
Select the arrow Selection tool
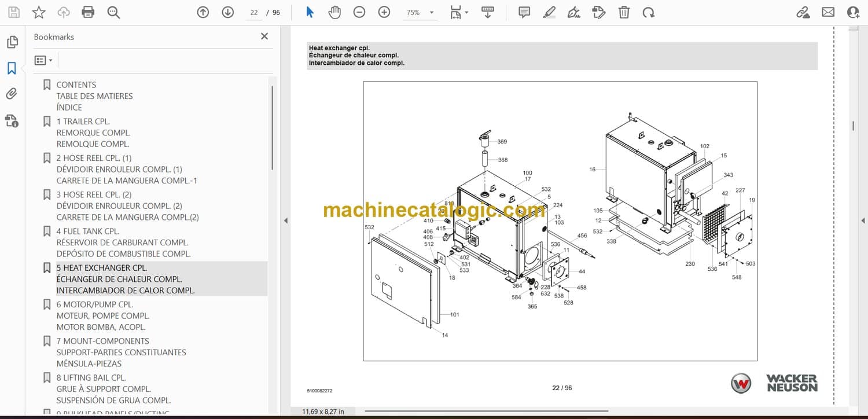coord(310,12)
